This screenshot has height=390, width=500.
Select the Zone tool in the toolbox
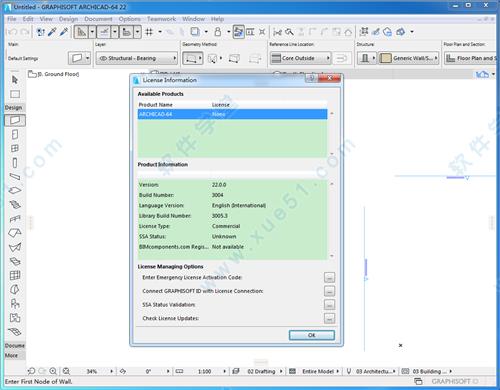point(15,318)
